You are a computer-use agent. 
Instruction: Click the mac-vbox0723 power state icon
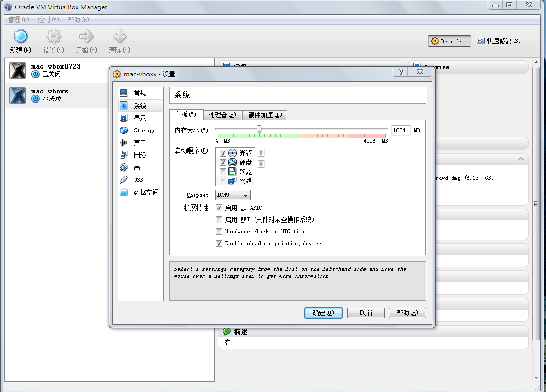pyautogui.click(x=35, y=74)
